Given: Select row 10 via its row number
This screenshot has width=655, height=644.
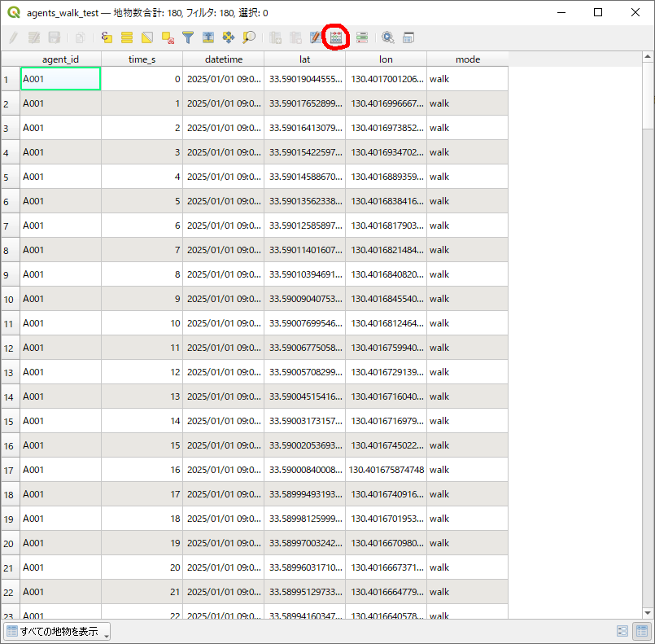Looking at the screenshot, I should pyautogui.click(x=10, y=300).
